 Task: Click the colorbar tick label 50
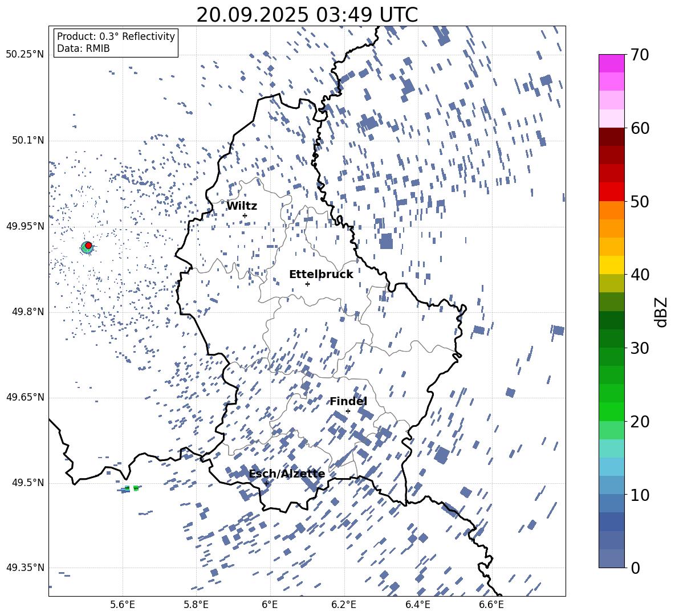640,201
